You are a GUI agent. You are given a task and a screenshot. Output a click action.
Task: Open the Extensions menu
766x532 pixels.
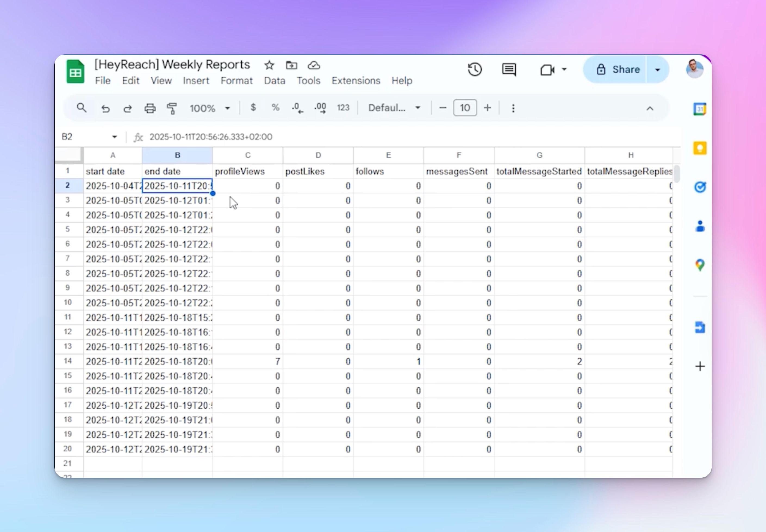click(356, 81)
